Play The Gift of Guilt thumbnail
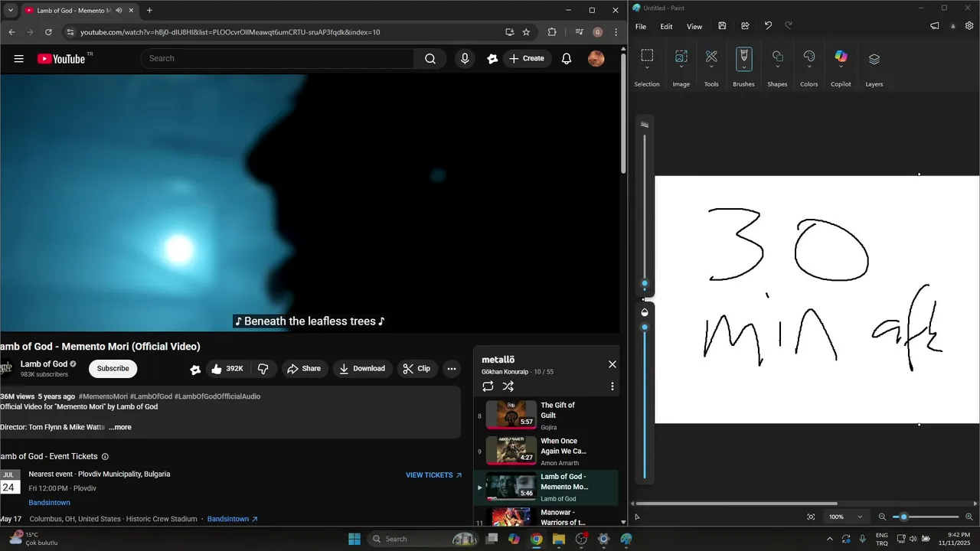This screenshot has width=980, height=551. coord(511,415)
